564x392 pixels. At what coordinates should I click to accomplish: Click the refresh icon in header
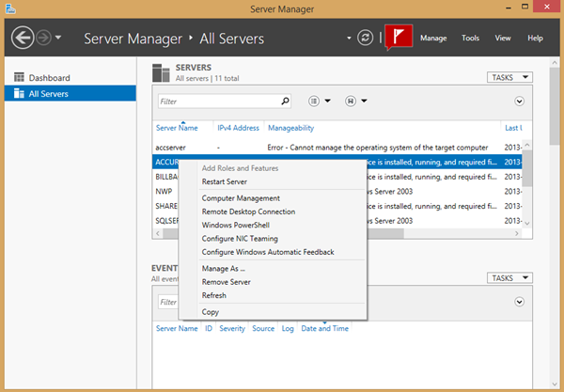[365, 38]
